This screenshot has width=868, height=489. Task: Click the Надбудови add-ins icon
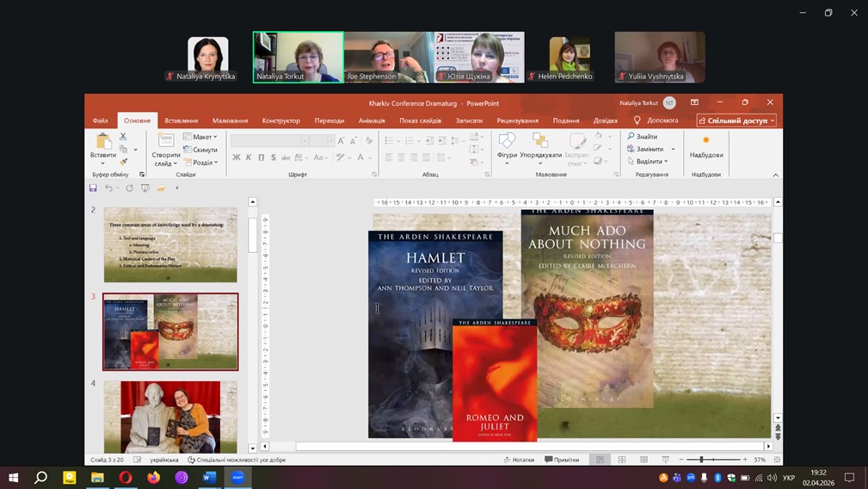click(x=706, y=142)
